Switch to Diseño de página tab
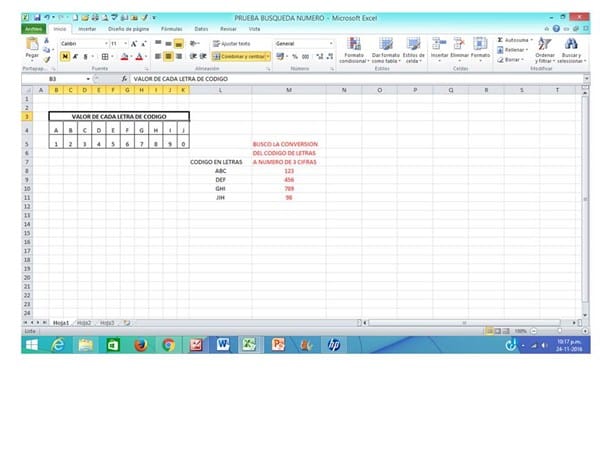This screenshot has width=600, height=450. 128,29
